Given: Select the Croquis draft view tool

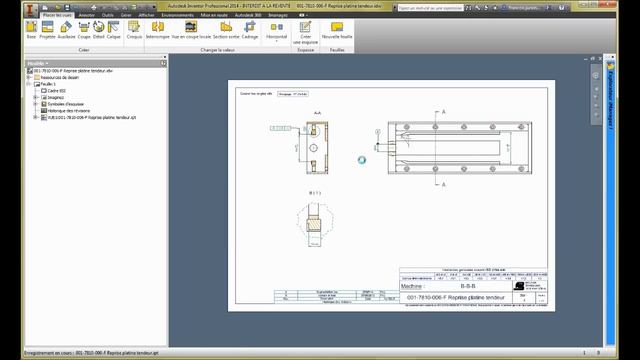Looking at the screenshot, I should pos(134,30).
